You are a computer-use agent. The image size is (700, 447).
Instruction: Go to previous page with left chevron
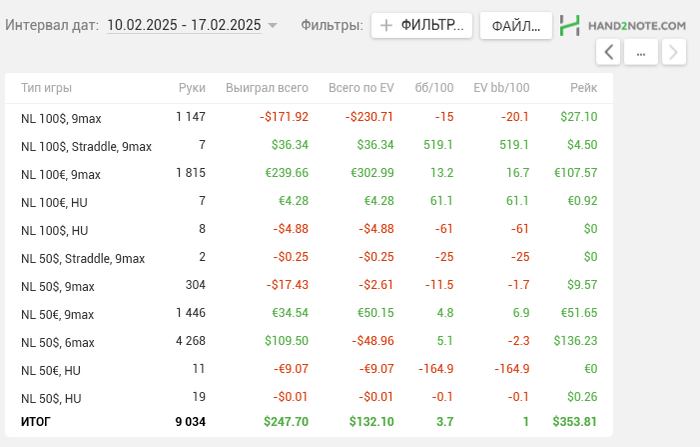click(x=609, y=53)
